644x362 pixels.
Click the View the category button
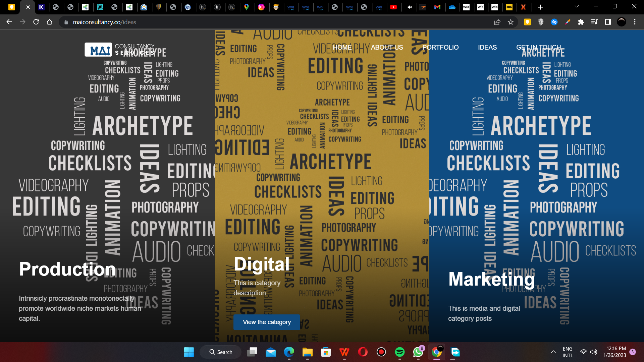click(x=267, y=322)
